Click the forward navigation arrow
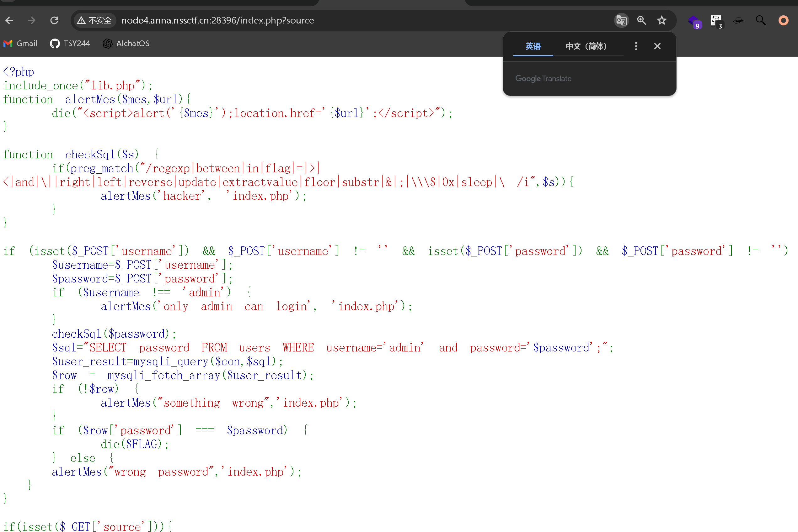This screenshot has height=532, width=798. 32,20
